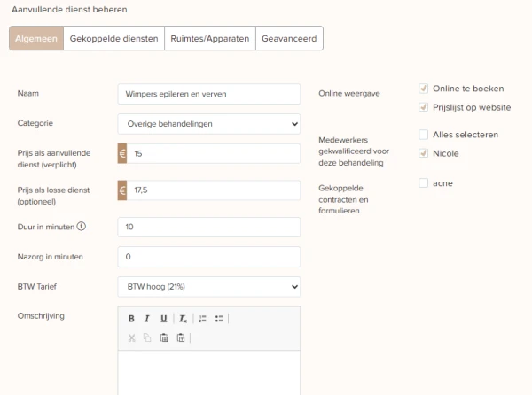Click the Categorie label
Image resolution: width=532 pixels, height=395 pixels.
pyautogui.click(x=35, y=123)
